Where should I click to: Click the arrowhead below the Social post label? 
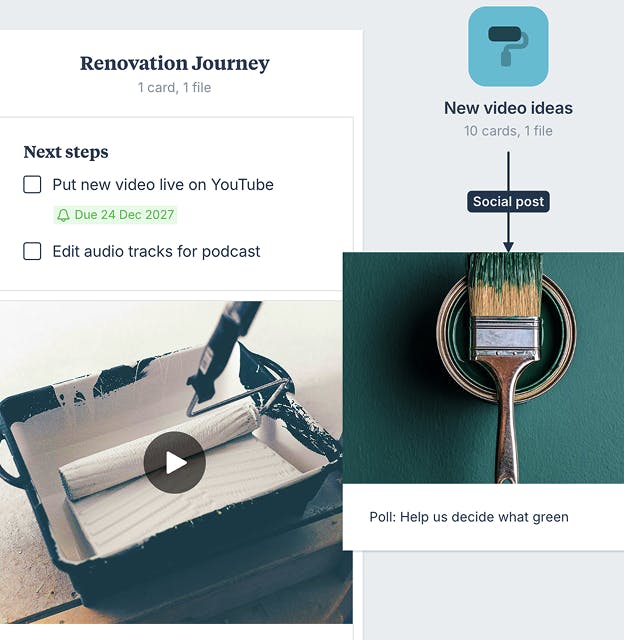[x=508, y=245]
